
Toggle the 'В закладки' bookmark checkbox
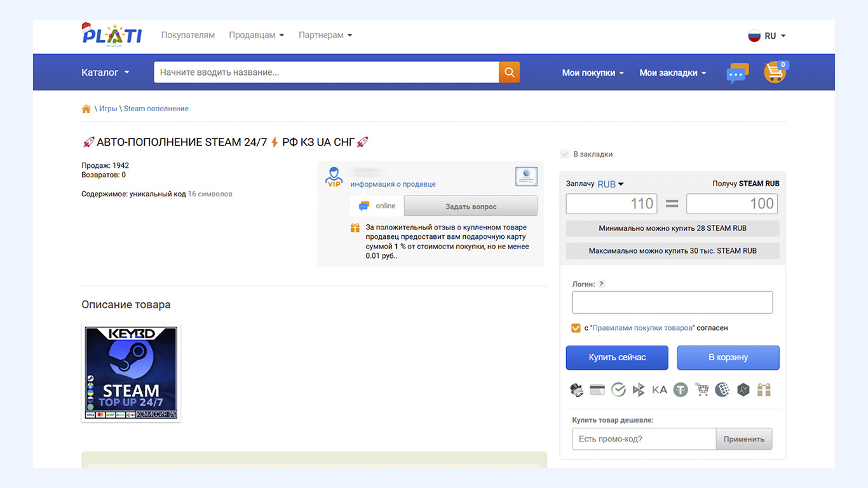click(565, 154)
